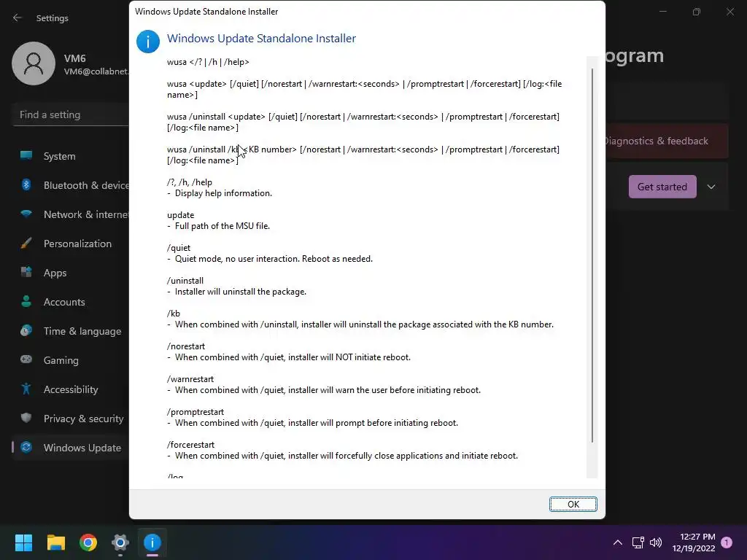Click the Accounts person icon
This screenshot has width=747, height=560.
tap(26, 301)
